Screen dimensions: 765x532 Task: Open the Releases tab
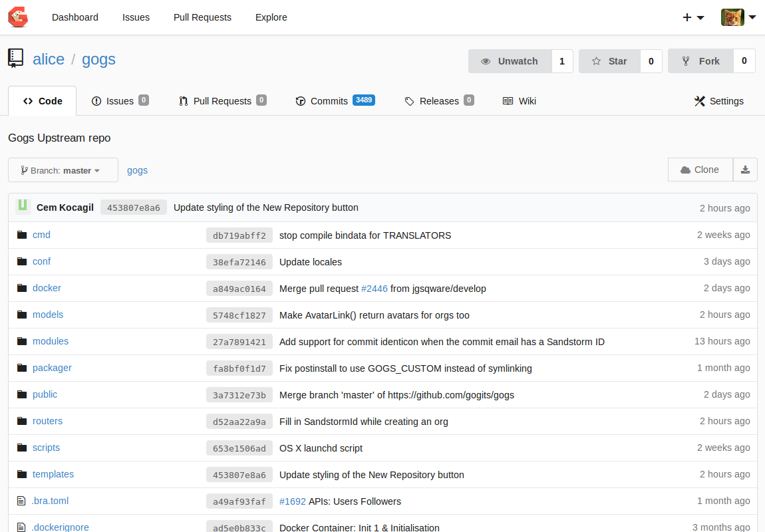pos(439,101)
